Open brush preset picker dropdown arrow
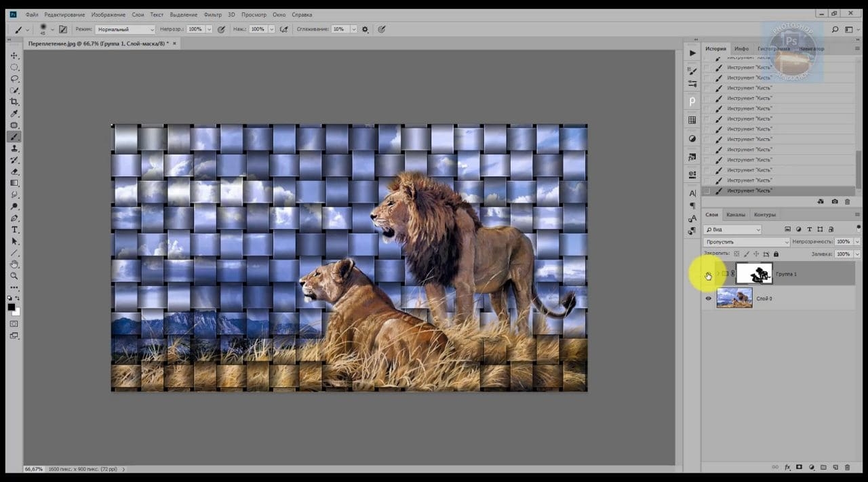The image size is (868, 482). click(53, 29)
